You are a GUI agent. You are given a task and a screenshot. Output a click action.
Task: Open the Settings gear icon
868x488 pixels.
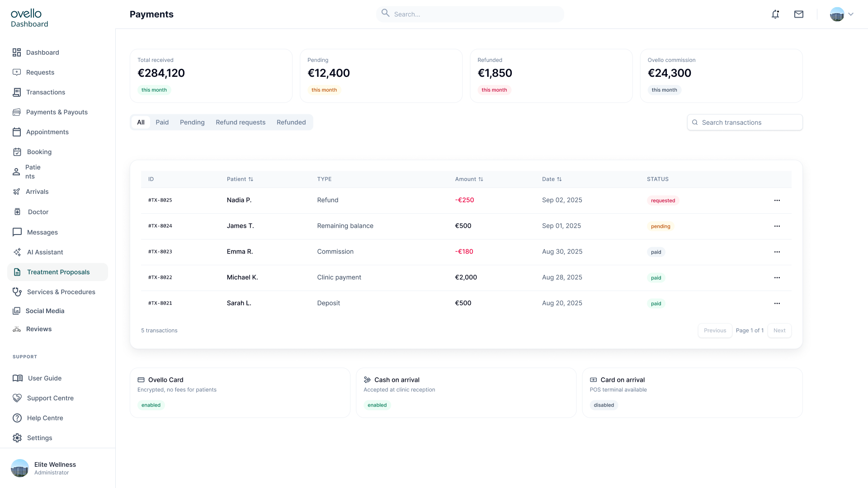[x=17, y=438]
